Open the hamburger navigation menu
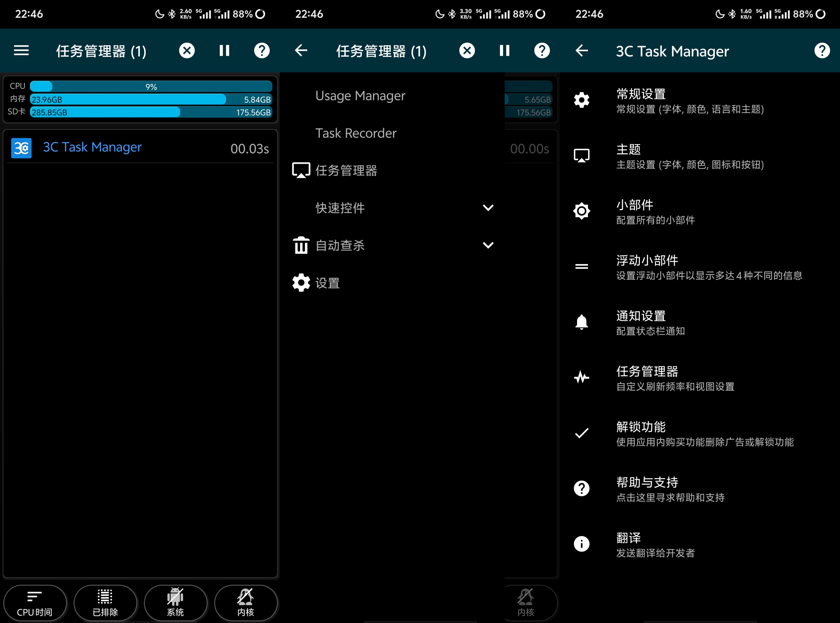The height and width of the screenshot is (623, 840). click(21, 51)
